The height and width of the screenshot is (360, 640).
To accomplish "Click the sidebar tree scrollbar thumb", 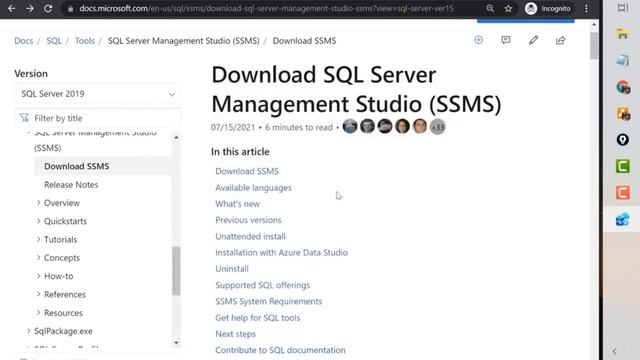I will pyautogui.click(x=176, y=271).
